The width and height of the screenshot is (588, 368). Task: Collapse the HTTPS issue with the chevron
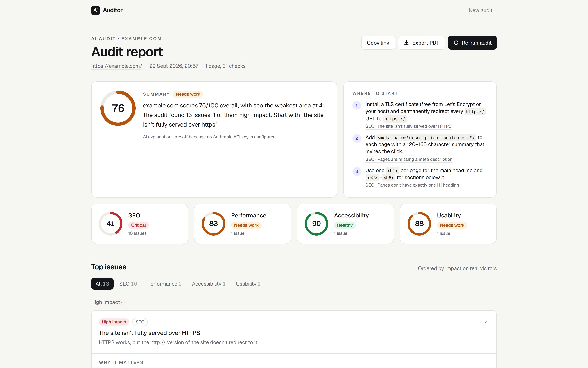tap(486, 323)
